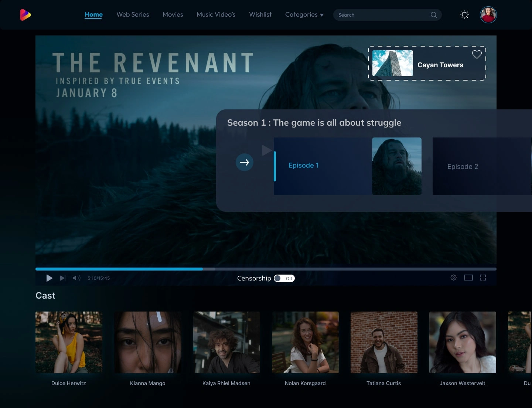Open the Web Series tab
Viewport: 532px width, 408px height.
[133, 15]
